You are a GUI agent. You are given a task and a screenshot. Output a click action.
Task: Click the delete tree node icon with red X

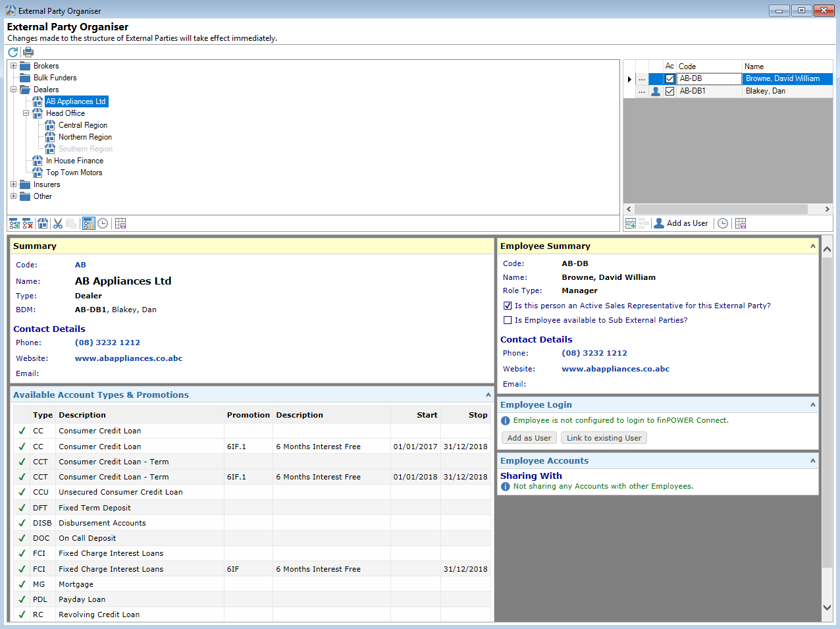(28, 224)
